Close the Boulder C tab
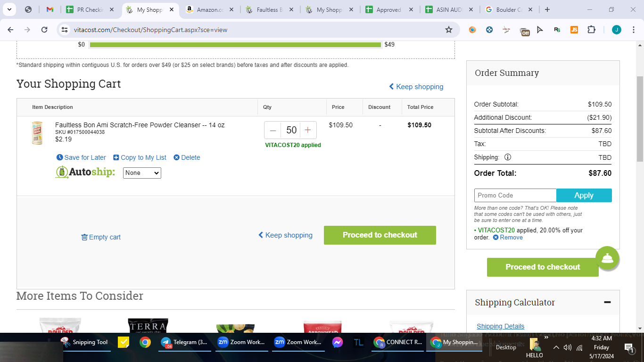Screen dimensions: 644x362 [x=530, y=9]
